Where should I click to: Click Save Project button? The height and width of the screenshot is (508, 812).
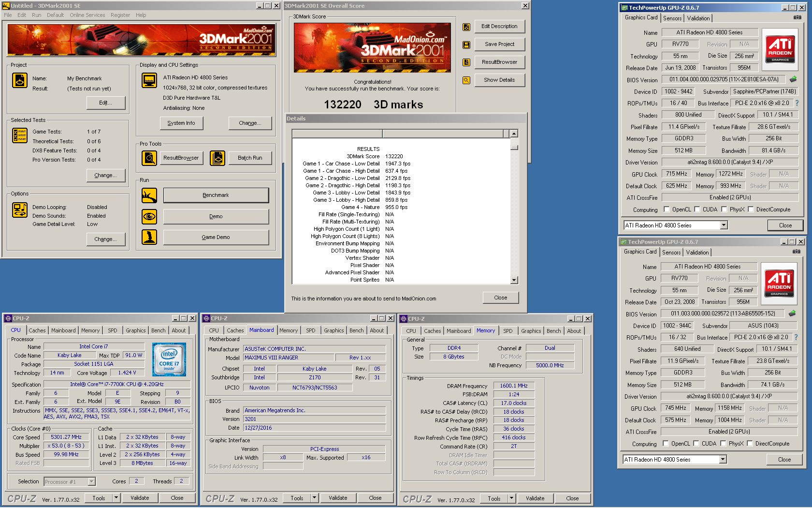point(499,45)
